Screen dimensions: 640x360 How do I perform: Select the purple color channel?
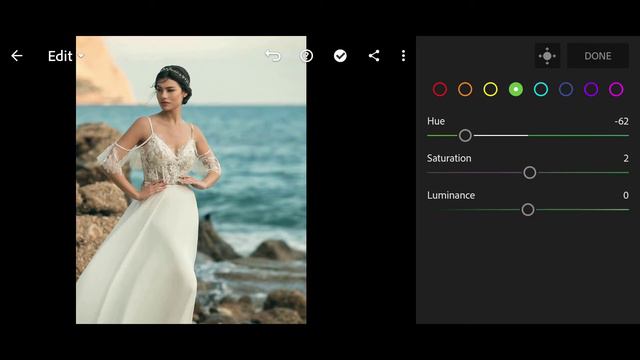591,89
